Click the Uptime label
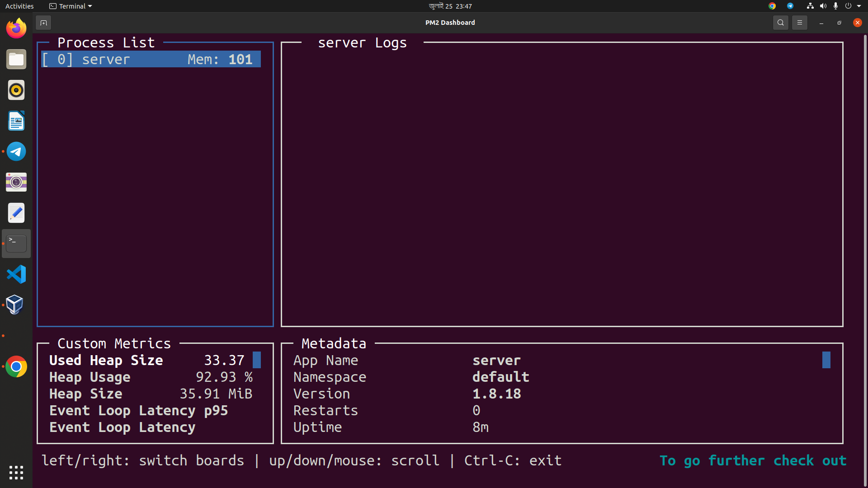This screenshot has width=868, height=488. 317,427
